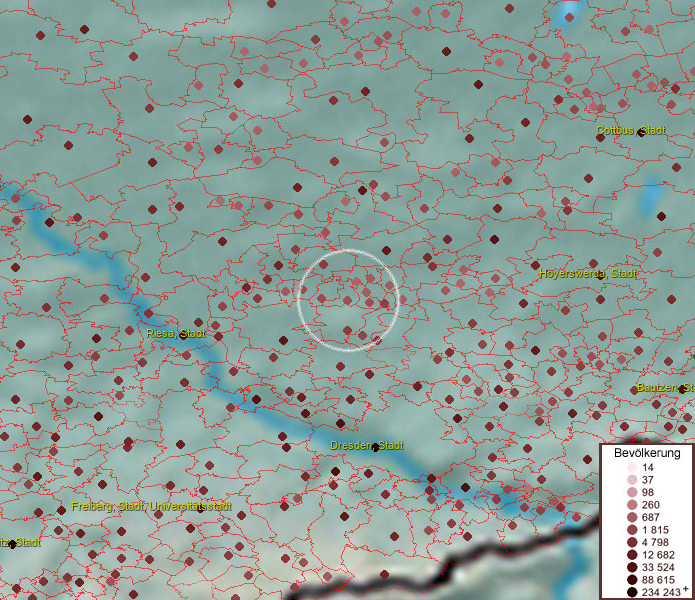Select the Riesa city point marker

[x=183, y=336]
